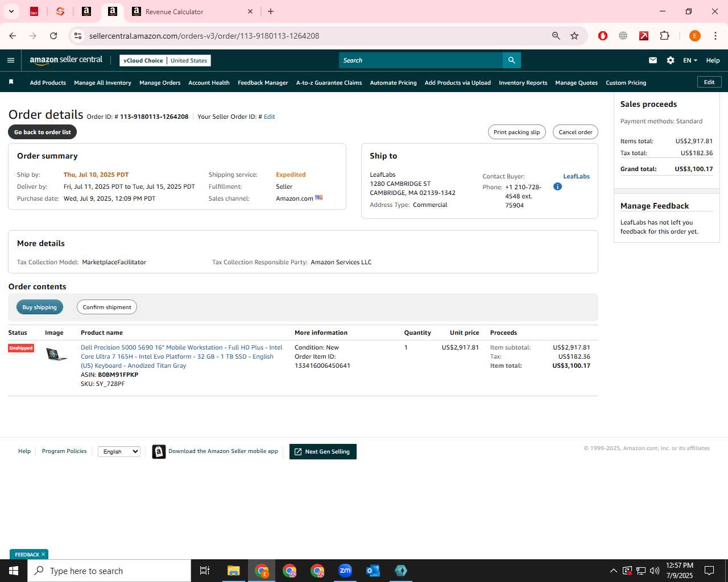
Task: Close the Revenue Calculator tab
Action: (x=250, y=11)
